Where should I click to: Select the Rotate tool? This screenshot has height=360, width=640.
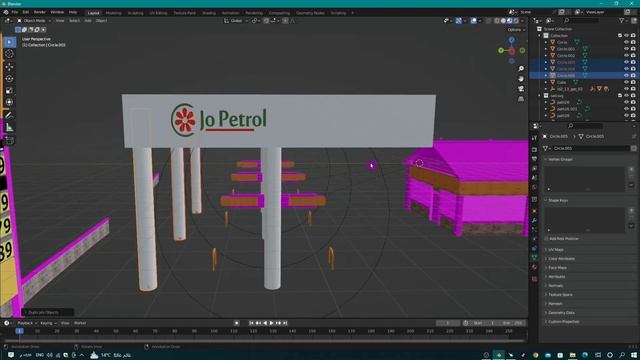pos(9,78)
